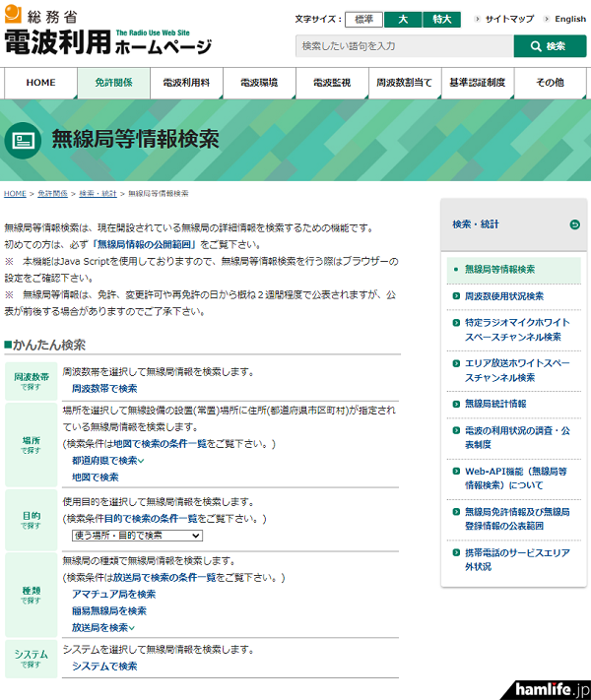Open the 使う場所・目的で検索 dropdown

(x=137, y=536)
